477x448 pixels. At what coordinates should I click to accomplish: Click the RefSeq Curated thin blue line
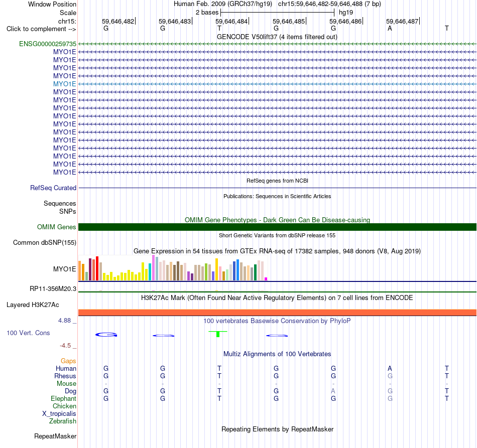pyautogui.click(x=277, y=188)
